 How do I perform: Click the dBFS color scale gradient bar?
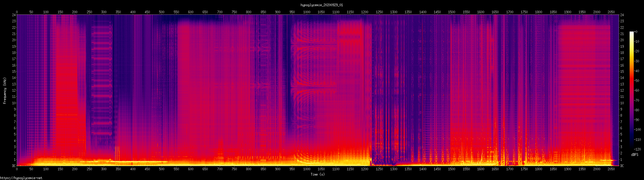click(x=631, y=90)
